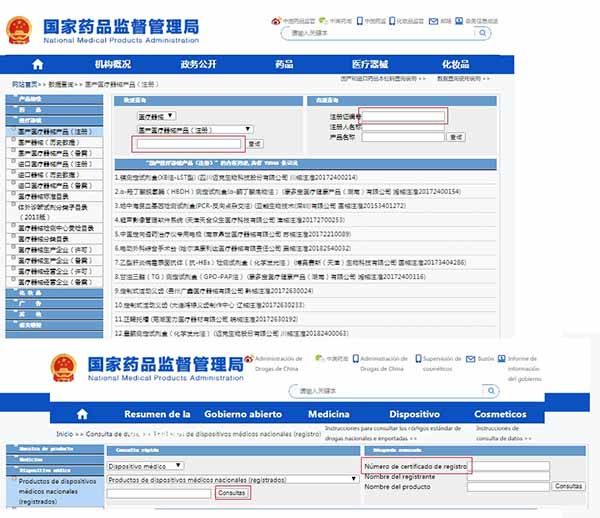Click the cosmetics mobile icon in Chinese header

[392, 21]
